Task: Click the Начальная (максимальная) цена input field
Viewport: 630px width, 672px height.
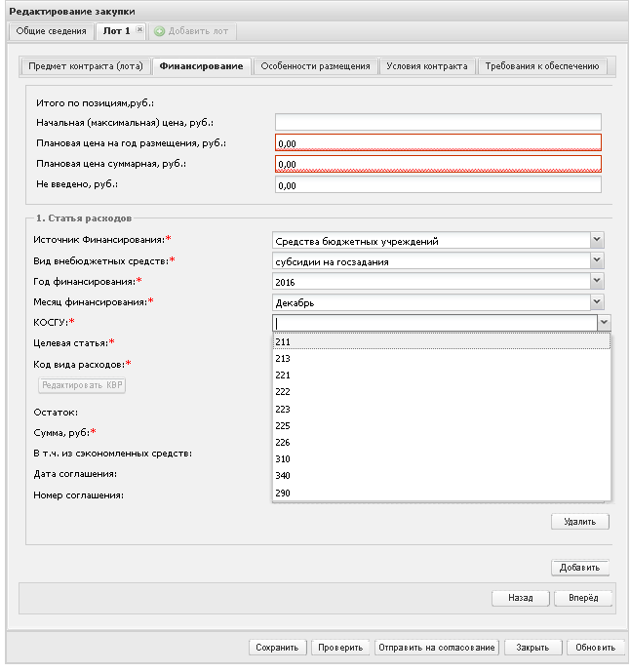Action: point(438,122)
